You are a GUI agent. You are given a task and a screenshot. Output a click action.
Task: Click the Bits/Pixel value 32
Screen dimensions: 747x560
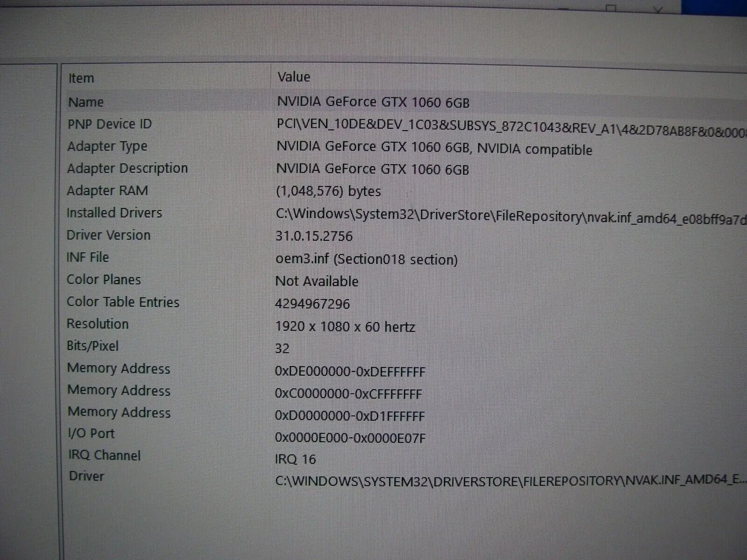282,348
